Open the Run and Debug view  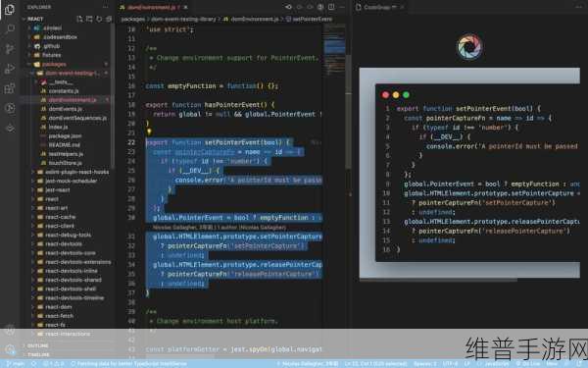[10, 69]
